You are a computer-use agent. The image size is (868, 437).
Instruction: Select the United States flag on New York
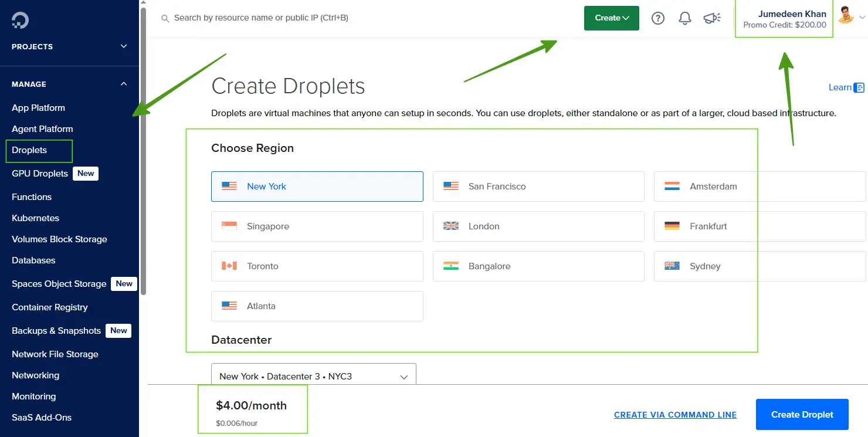click(x=229, y=186)
